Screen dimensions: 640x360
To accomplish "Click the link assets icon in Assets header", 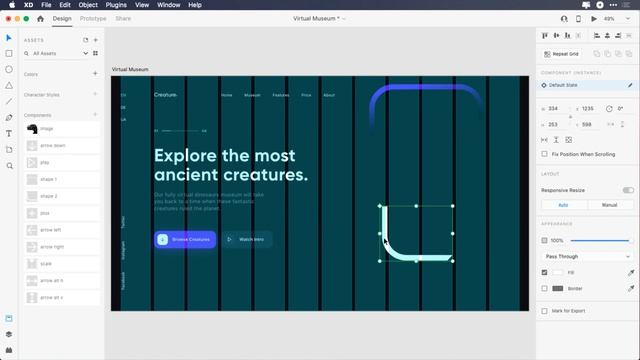I will tap(85, 40).
